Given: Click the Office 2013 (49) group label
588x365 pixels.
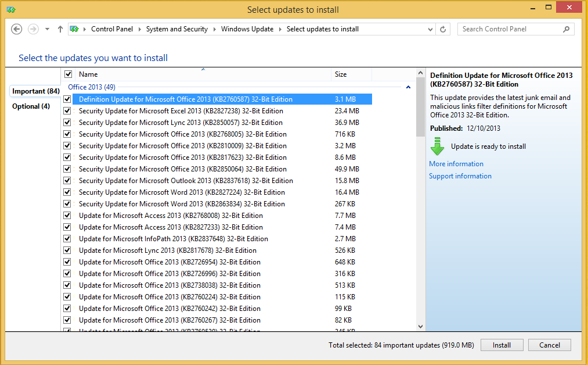Looking at the screenshot, I should click(x=92, y=87).
